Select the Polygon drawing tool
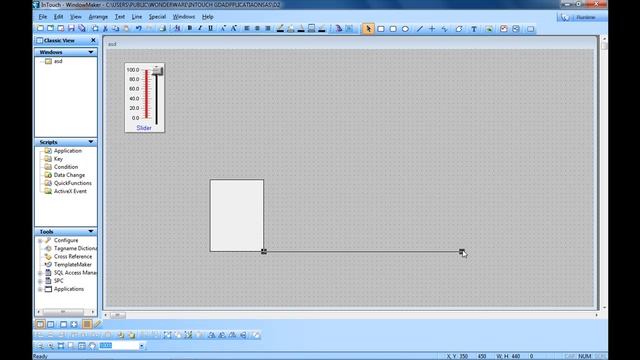This screenshot has width=640, height=360. (x=459, y=29)
